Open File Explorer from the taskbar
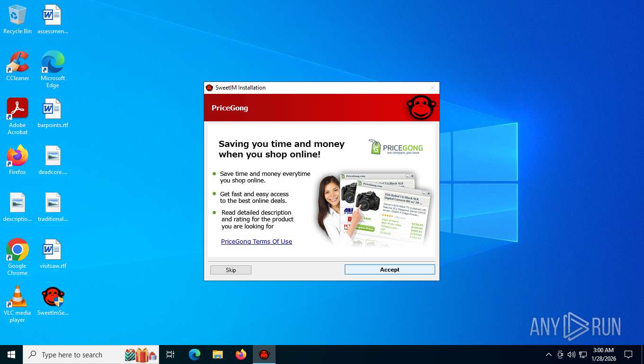This screenshot has height=364, width=644. click(217, 355)
